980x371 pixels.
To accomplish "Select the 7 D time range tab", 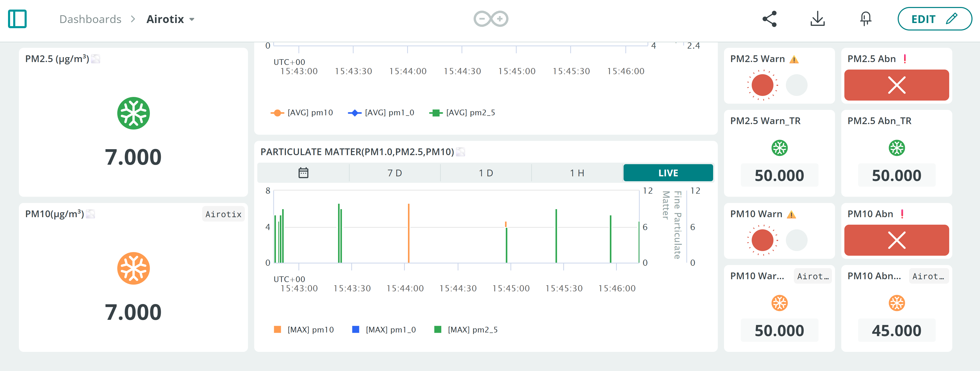I will (394, 173).
